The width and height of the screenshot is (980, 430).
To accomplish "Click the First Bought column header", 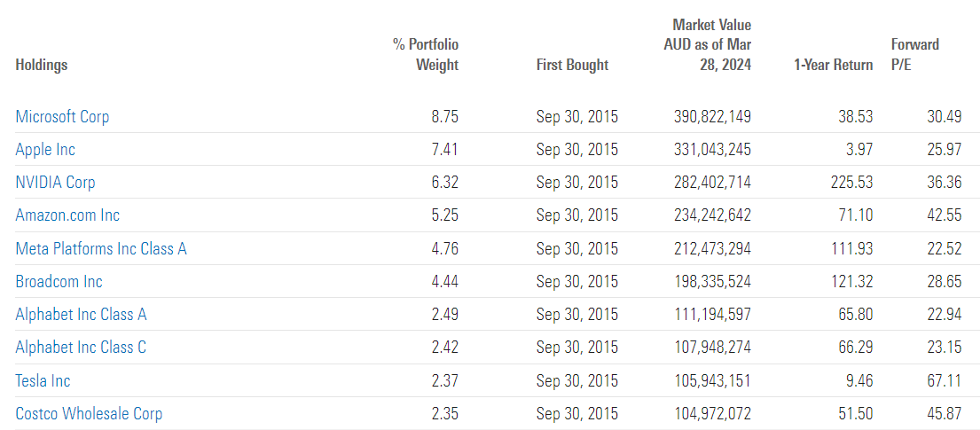I will pyautogui.click(x=573, y=65).
